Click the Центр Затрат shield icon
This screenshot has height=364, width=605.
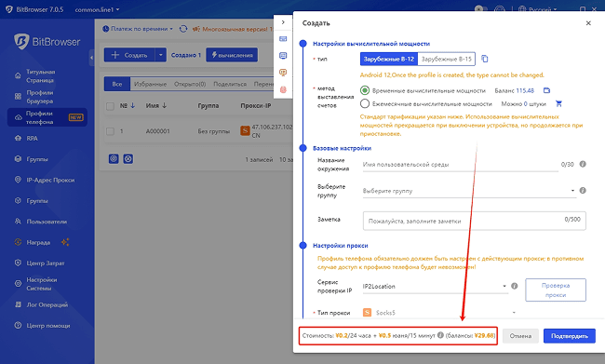pos(18,263)
